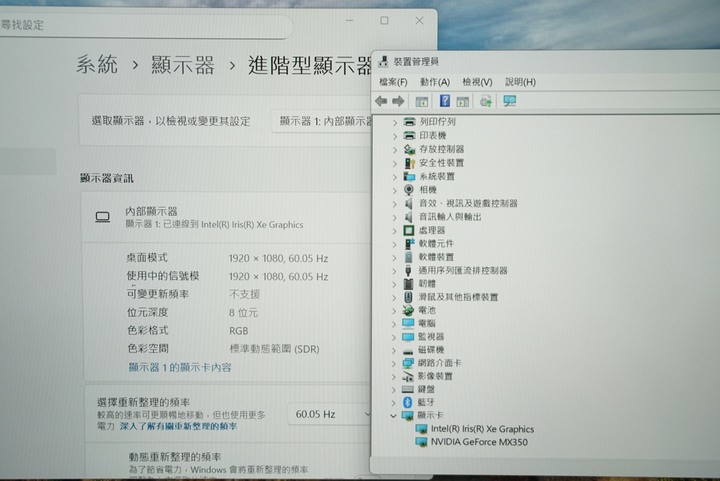This screenshot has width=720, height=481.
Task: Click the NVIDIA GeForce MX350 adapter icon
Action: (421, 442)
